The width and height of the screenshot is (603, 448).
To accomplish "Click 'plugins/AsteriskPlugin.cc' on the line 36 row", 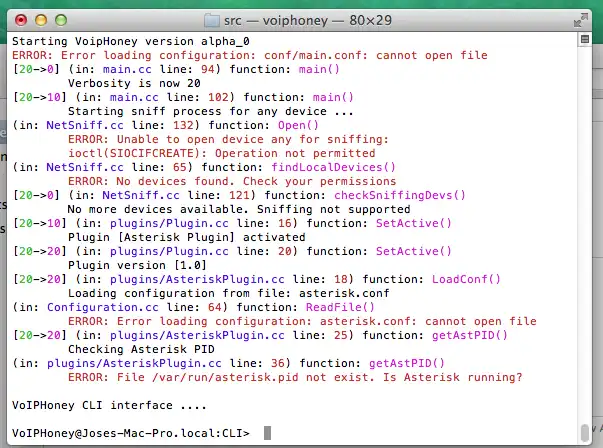I will pyautogui.click(x=134, y=363).
